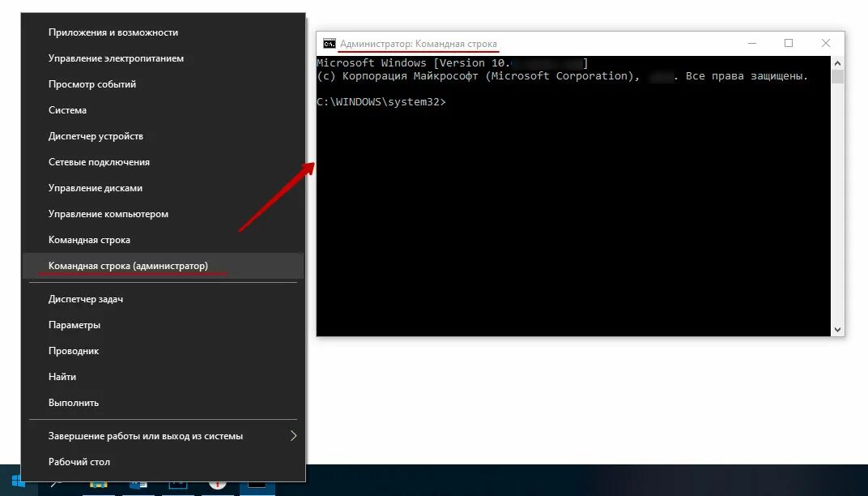The image size is (868, 496).
Task: Click the scrollbar thumb in the console
Action: [x=837, y=76]
